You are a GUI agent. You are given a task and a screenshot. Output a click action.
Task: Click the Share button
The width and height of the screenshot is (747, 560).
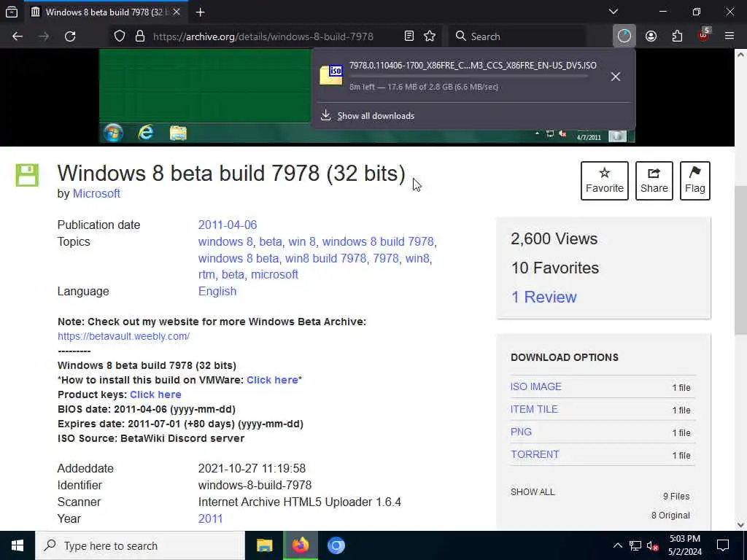coord(654,181)
